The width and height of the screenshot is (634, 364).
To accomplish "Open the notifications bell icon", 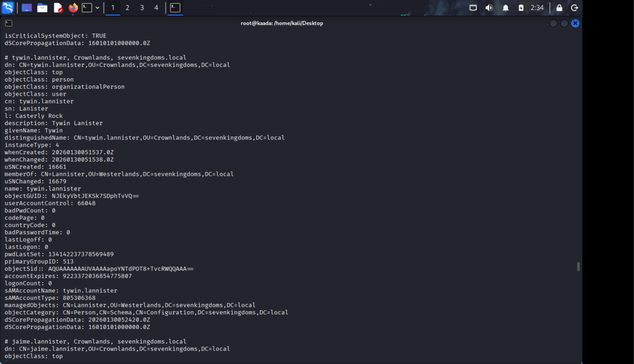I will coord(505,7).
